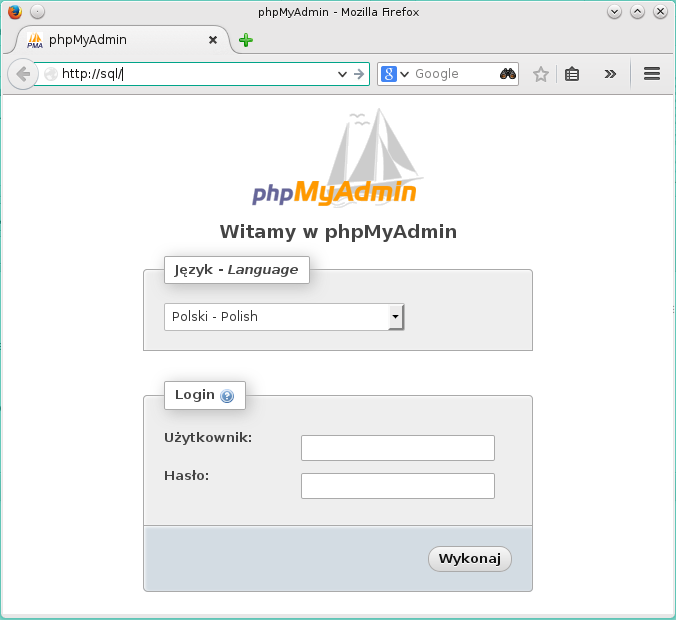Expand the URL history dropdown arrow
Viewport: 676px width, 620px height.
click(x=342, y=74)
